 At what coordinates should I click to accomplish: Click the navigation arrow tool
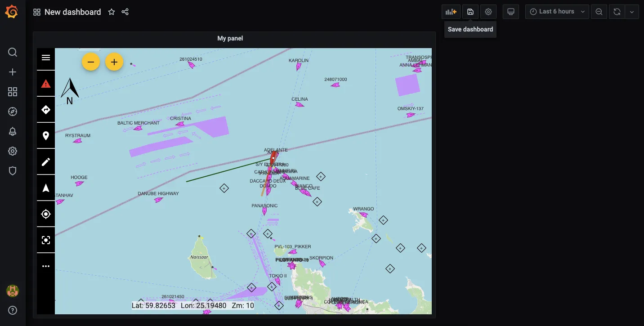click(45, 188)
